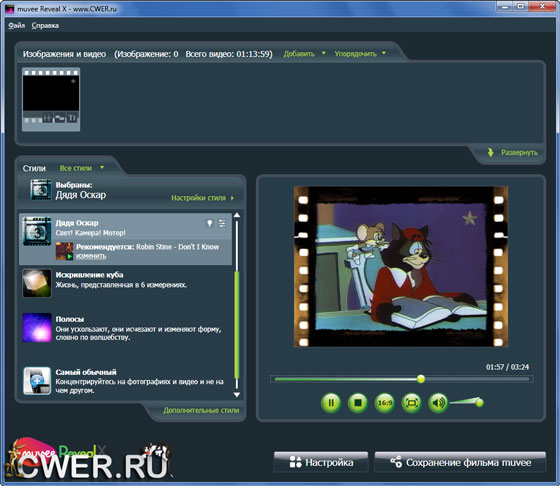560x486 pixels.
Task: Click Сохранение фильма muvee button
Action: 460,462
